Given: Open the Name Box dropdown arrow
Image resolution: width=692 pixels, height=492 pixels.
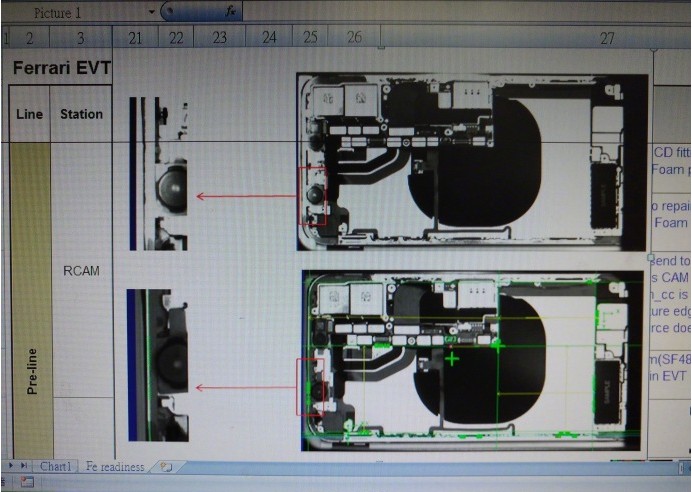Looking at the screenshot, I should (152, 12).
